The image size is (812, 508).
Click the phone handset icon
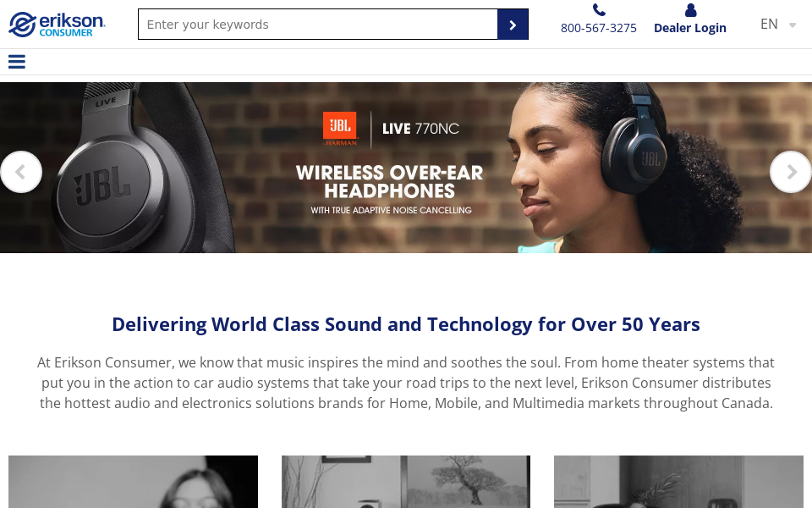pyautogui.click(x=599, y=9)
